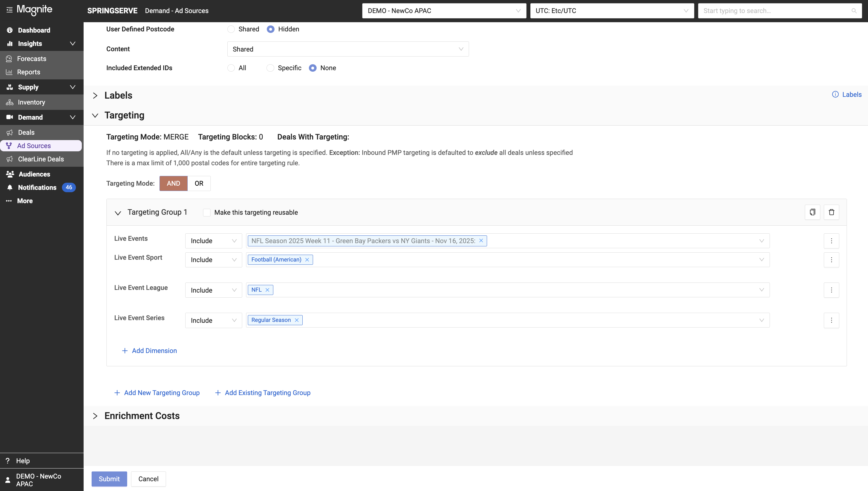Open Live Event Series row options menu

pos(831,320)
